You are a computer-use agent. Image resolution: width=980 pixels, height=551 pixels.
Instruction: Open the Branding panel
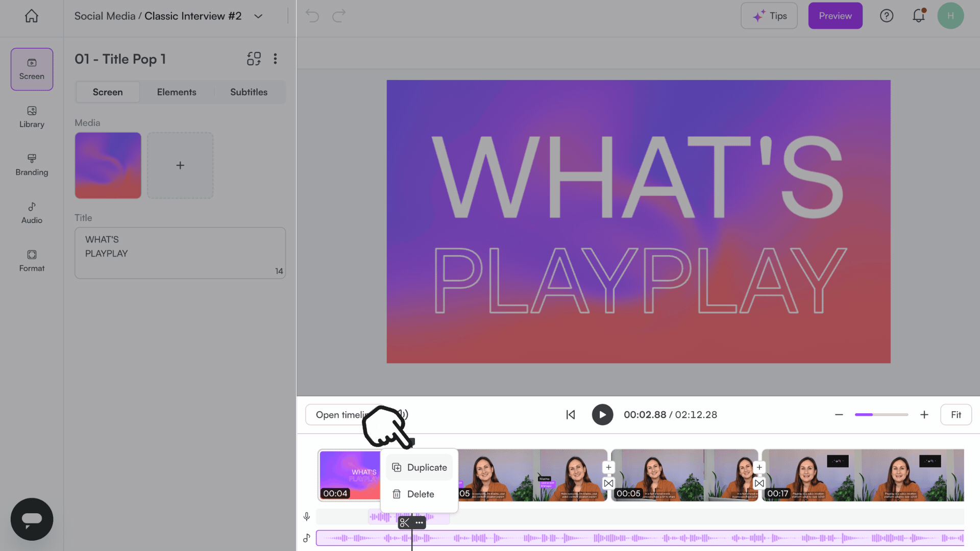[31, 165]
